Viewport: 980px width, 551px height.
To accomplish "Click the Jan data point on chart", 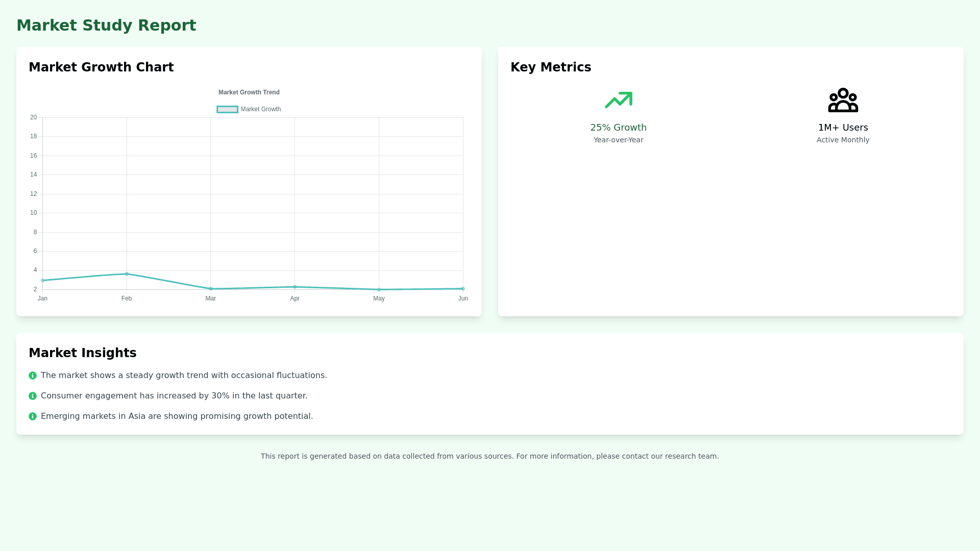I will [42, 281].
